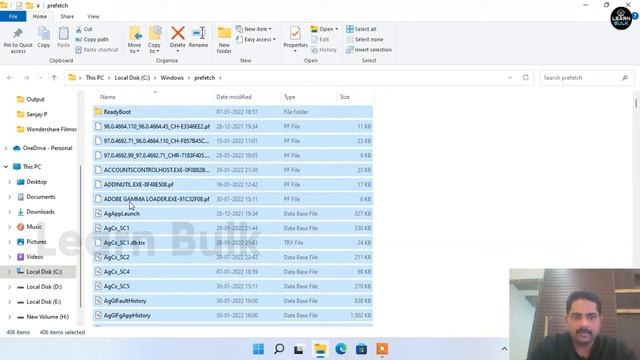The height and width of the screenshot is (360, 640).
Task: Click History in the Open group
Action: pyautogui.click(x=324, y=50)
